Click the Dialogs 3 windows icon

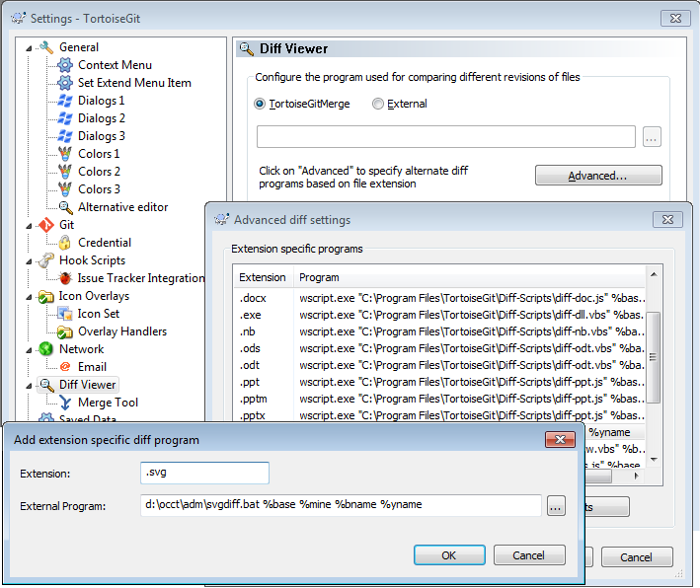point(65,136)
